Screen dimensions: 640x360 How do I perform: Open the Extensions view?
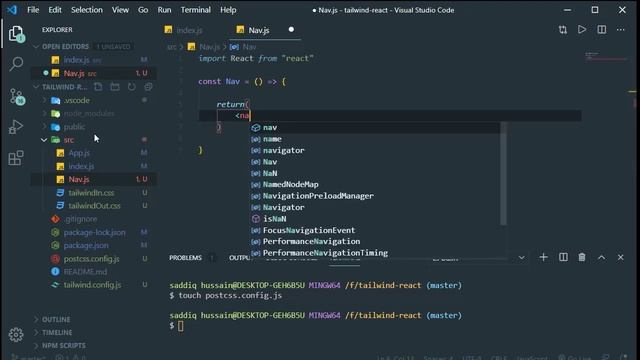point(16,158)
